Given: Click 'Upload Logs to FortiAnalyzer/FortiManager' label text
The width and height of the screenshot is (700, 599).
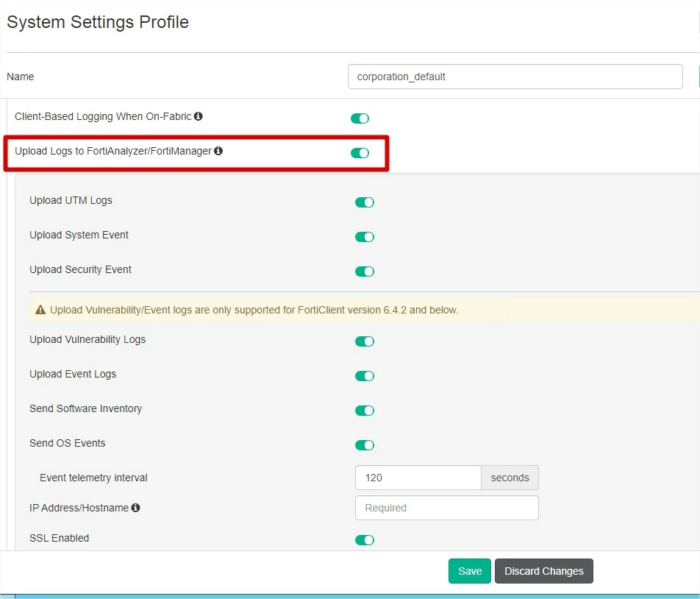Looking at the screenshot, I should click(x=113, y=151).
